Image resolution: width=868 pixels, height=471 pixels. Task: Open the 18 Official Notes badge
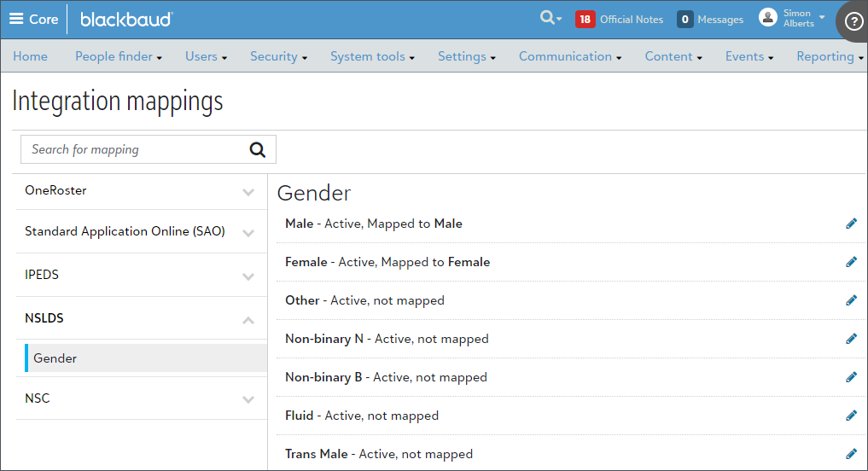pos(585,20)
